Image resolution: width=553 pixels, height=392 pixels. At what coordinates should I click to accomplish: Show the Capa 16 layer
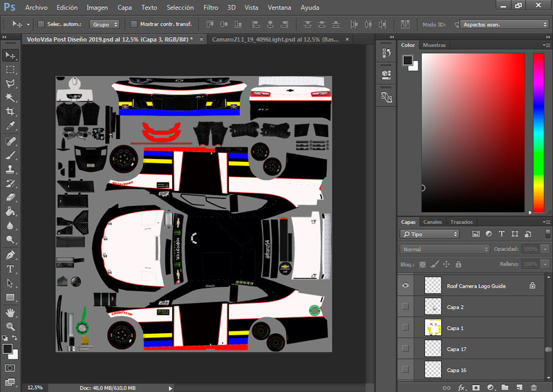tap(406, 369)
